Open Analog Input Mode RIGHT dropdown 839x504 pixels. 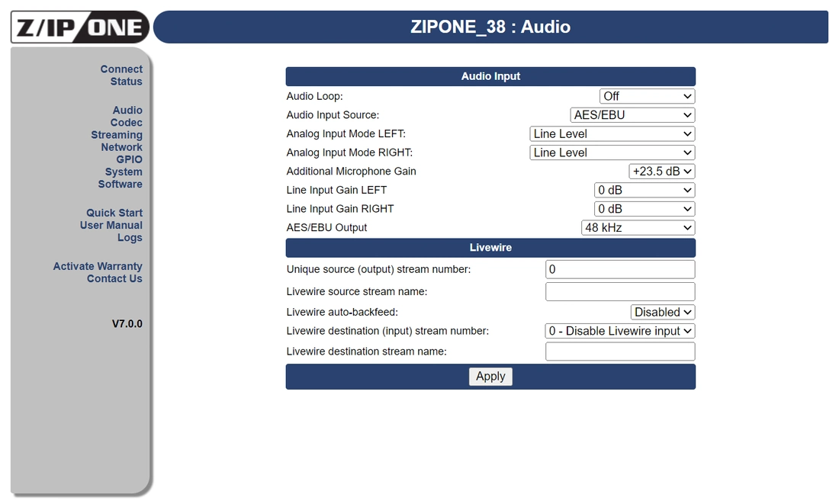point(612,152)
